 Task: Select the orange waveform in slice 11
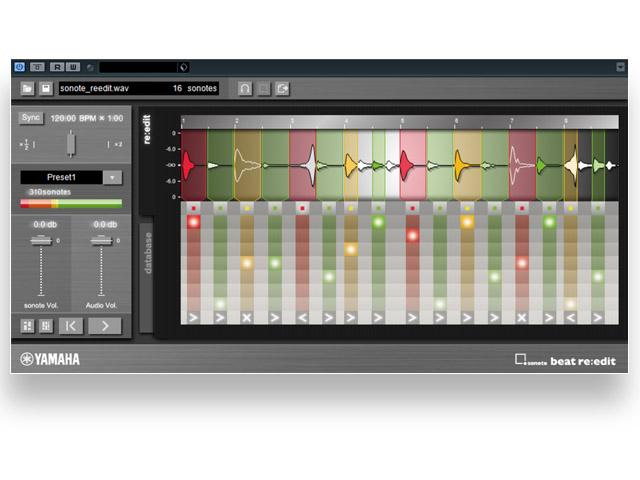(460, 165)
